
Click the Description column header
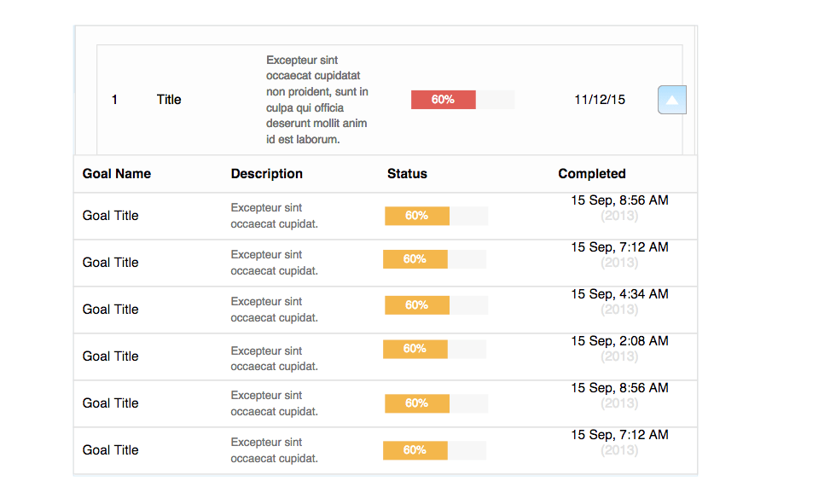(267, 174)
